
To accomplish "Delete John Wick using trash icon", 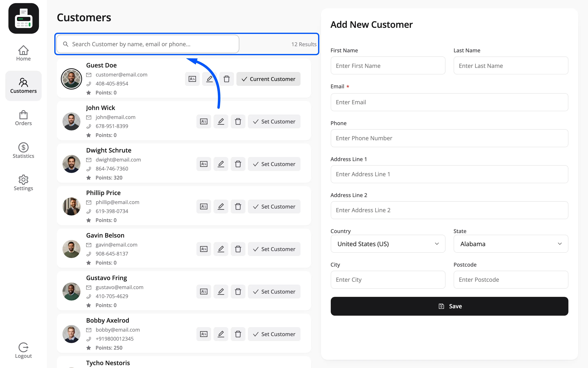I will [238, 121].
